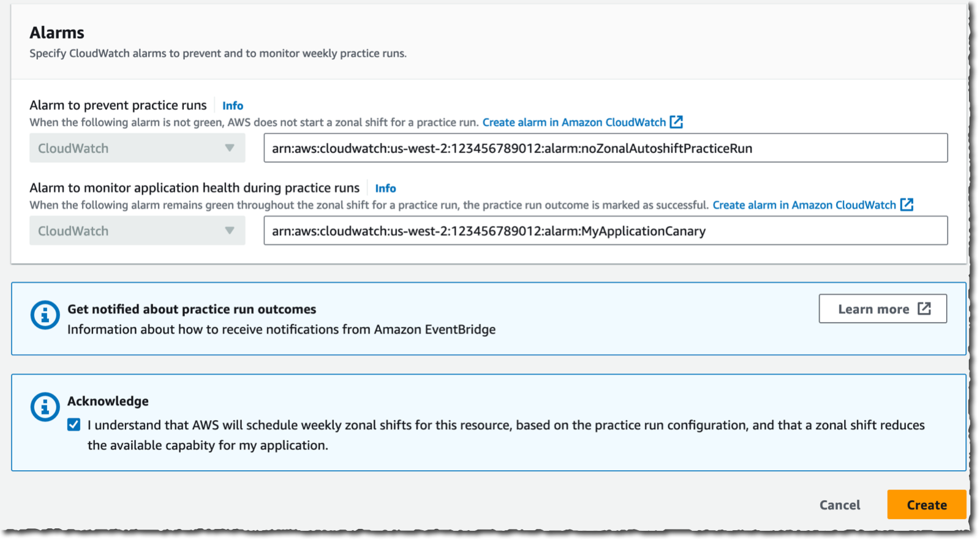Open the CloudWatch dropdown for the application health alarm

click(x=137, y=231)
